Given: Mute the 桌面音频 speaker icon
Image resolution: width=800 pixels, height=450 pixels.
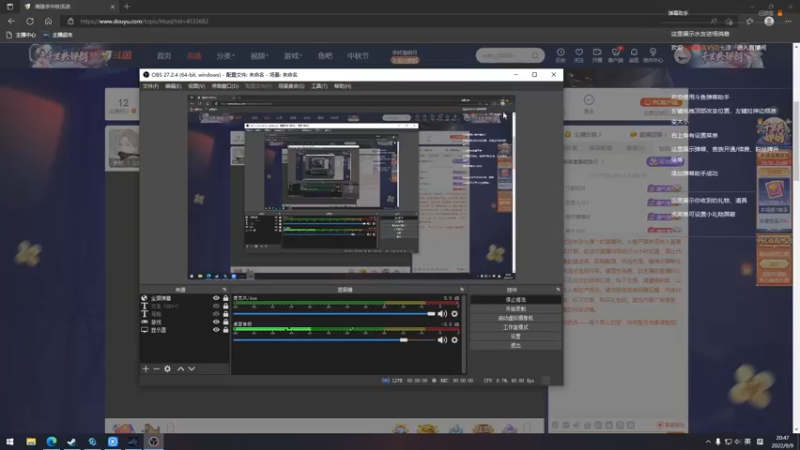Looking at the screenshot, I should [442, 340].
